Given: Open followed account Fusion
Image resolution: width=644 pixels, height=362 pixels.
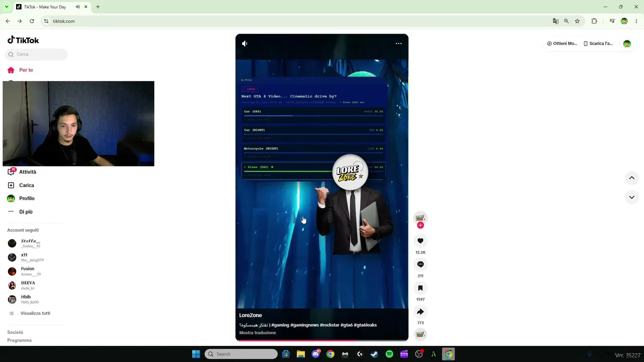Looking at the screenshot, I should pos(24,271).
